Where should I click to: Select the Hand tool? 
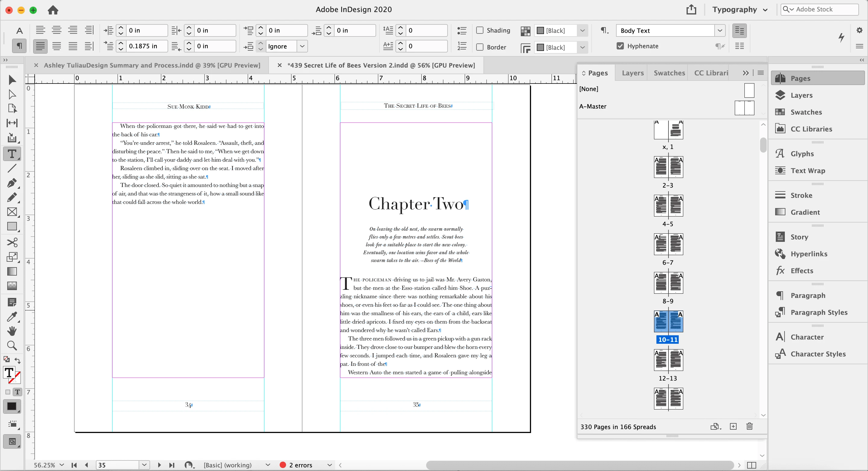click(12, 331)
